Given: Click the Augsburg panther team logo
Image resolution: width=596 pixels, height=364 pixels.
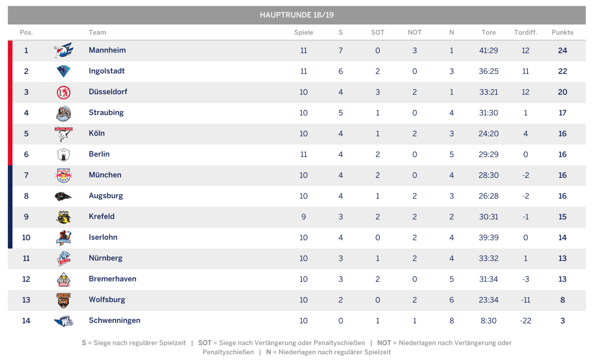Looking at the screenshot, I should (x=63, y=196).
